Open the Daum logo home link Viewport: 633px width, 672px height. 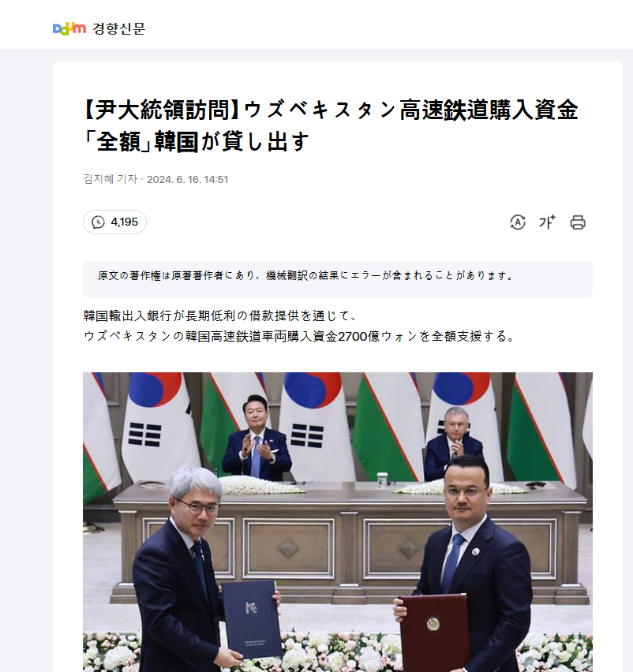(69, 28)
